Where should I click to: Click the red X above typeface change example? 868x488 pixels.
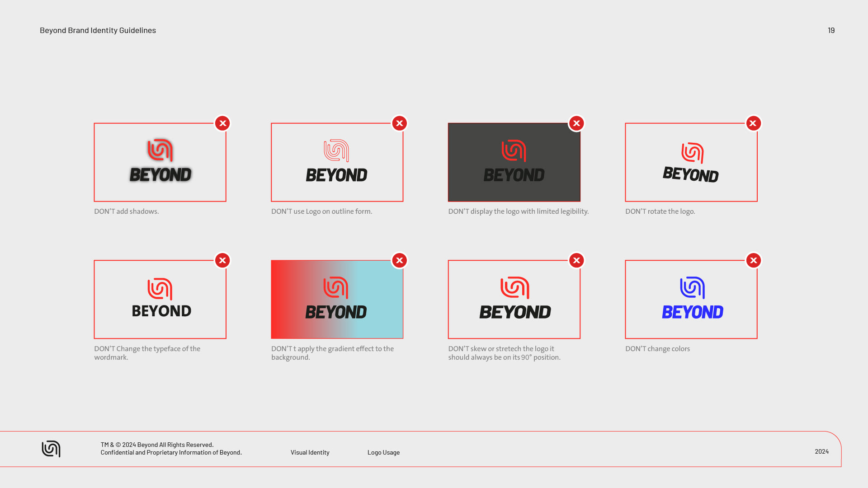coord(222,260)
